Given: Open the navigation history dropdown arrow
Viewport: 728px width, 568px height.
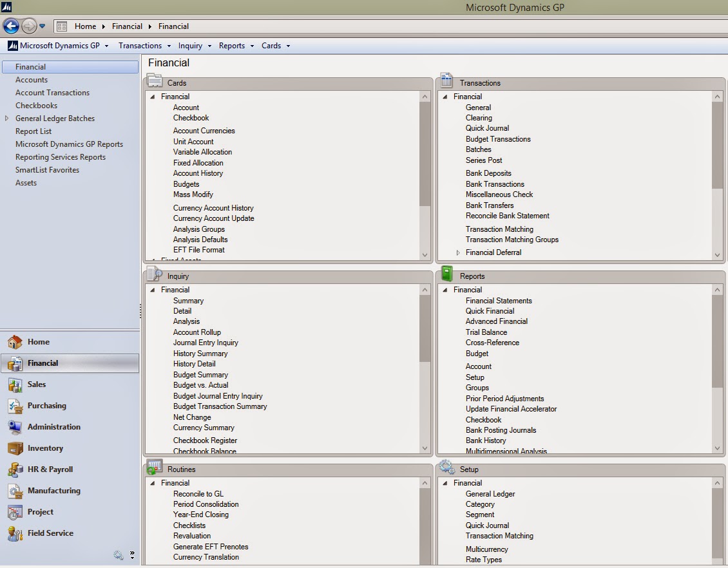Looking at the screenshot, I should click(x=43, y=26).
